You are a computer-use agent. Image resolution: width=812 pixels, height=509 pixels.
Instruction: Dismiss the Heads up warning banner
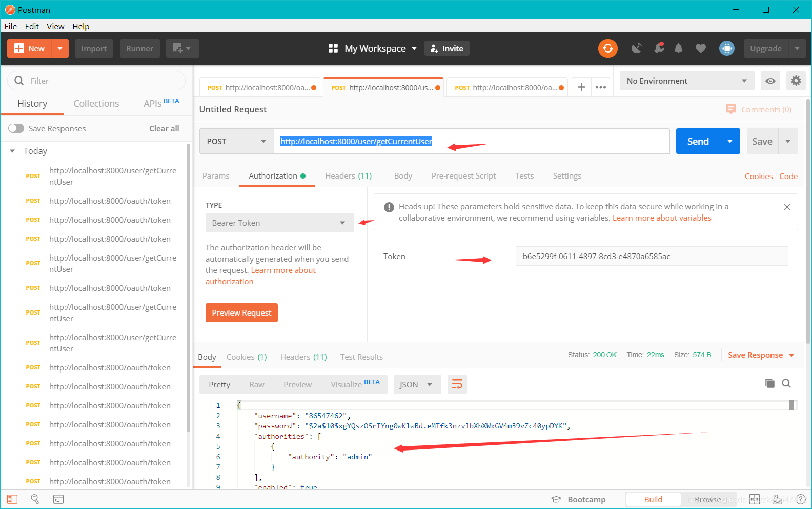pyautogui.click(x=787, y=207)
